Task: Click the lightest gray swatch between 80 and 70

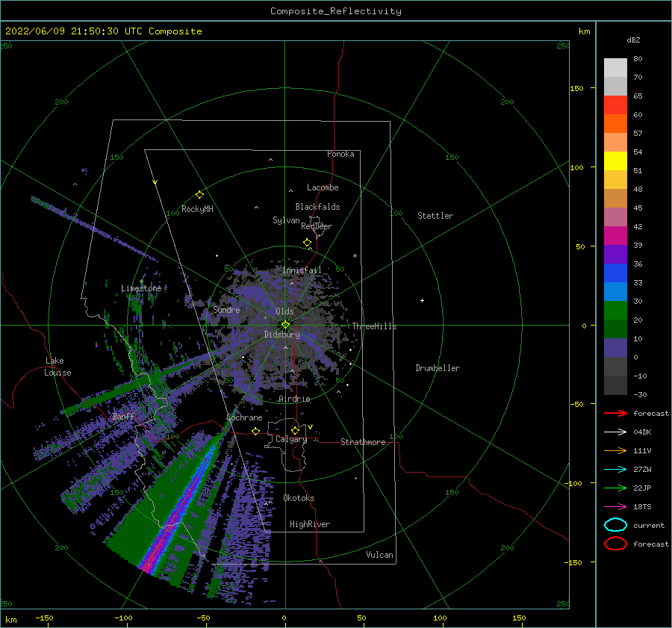Action: point(615,68)
